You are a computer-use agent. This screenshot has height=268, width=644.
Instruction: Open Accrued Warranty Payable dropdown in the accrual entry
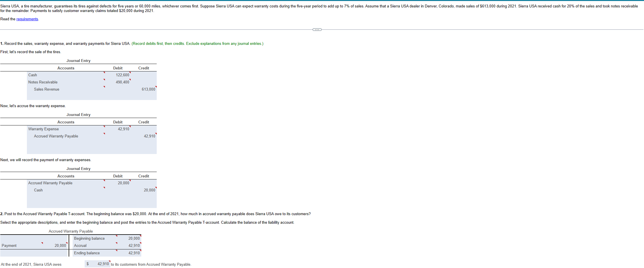click(66, 136)
